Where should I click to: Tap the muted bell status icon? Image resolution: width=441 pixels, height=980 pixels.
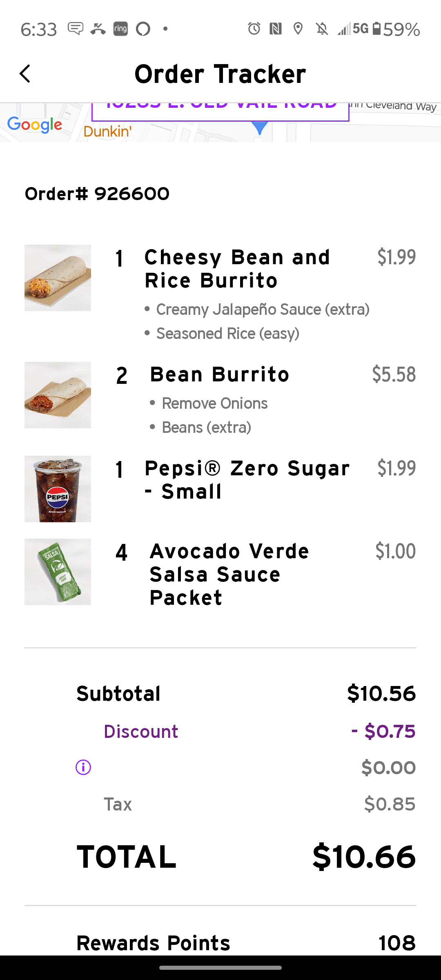tap(322, 29)
